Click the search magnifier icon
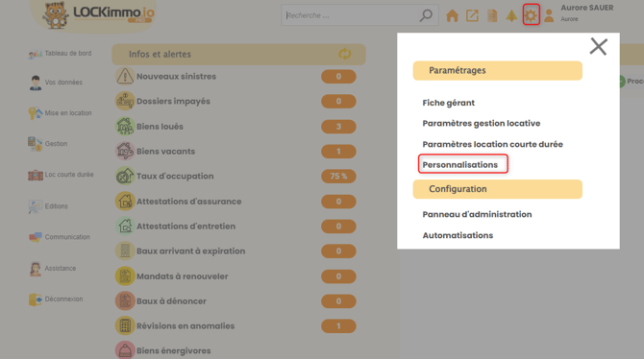Viewport: 644px width, 359px height. click(426, 15)
